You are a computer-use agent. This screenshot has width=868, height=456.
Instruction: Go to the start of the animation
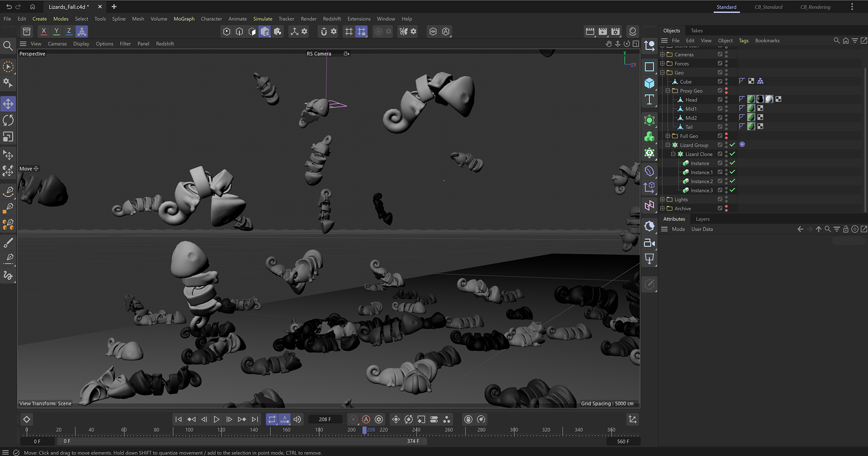[x=179, y=419]
